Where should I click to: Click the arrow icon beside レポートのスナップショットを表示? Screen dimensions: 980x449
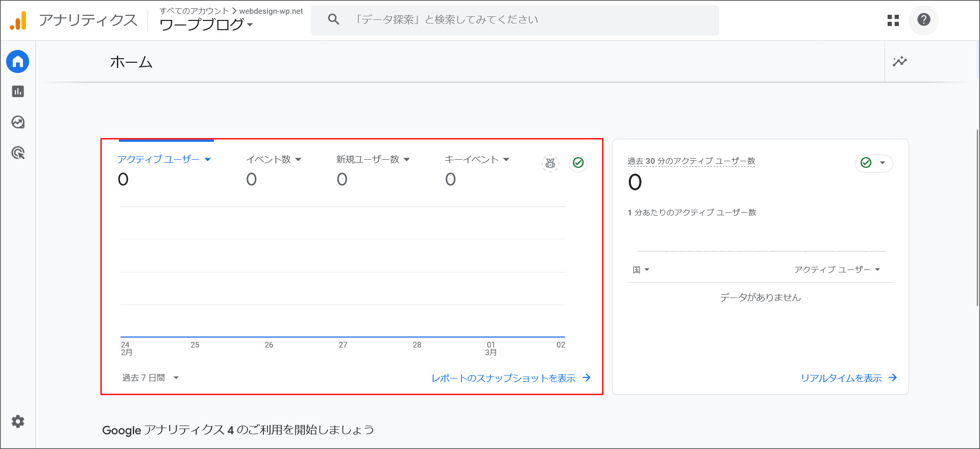coord(586,378)
